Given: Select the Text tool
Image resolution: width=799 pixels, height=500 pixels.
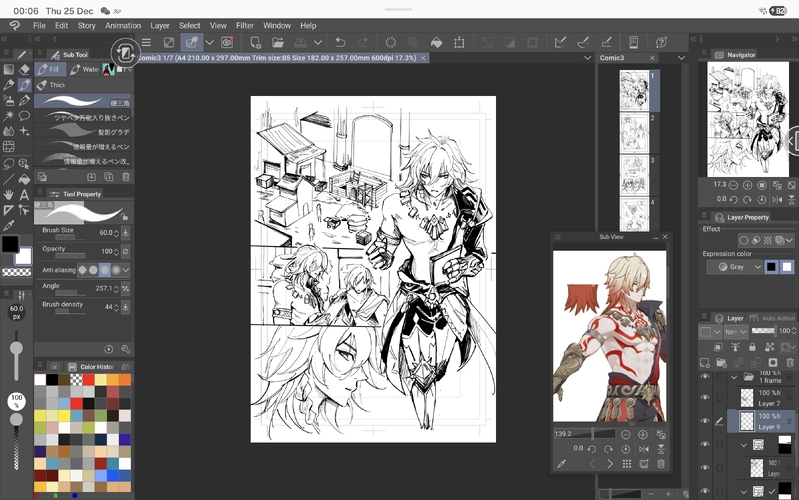Looking at the screenshot, I should (x=25, y=195).
